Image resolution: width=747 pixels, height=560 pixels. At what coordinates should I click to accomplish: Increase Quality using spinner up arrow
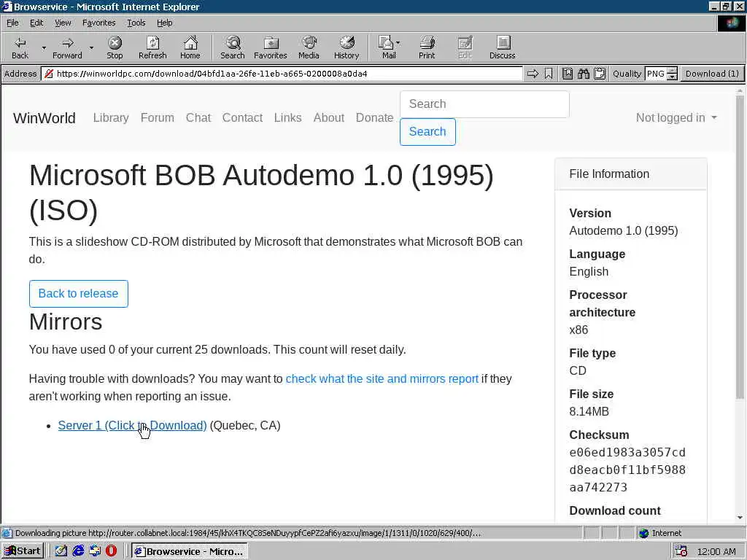pyautogui.click(x=672, y=71)
